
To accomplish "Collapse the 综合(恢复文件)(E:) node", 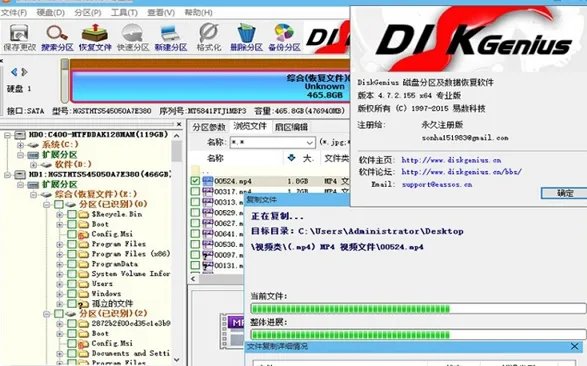I will click(33, 195).
